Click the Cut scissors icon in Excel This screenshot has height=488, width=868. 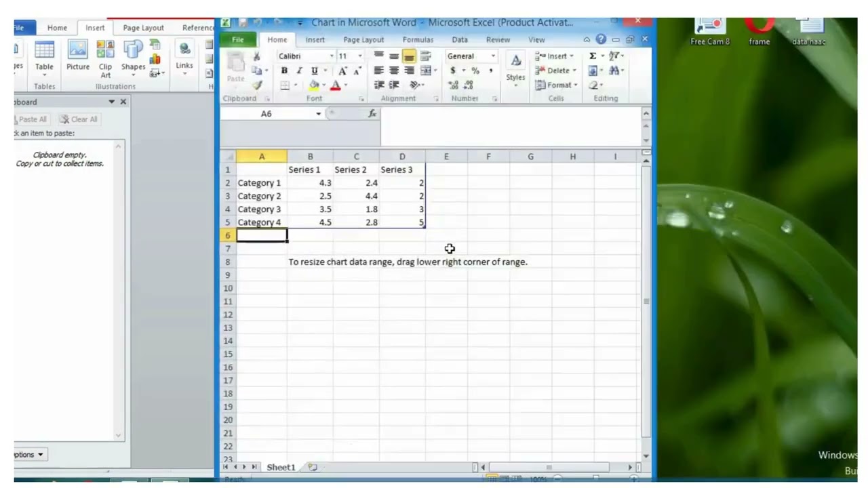pyautogui.click(x=256, y=56)
